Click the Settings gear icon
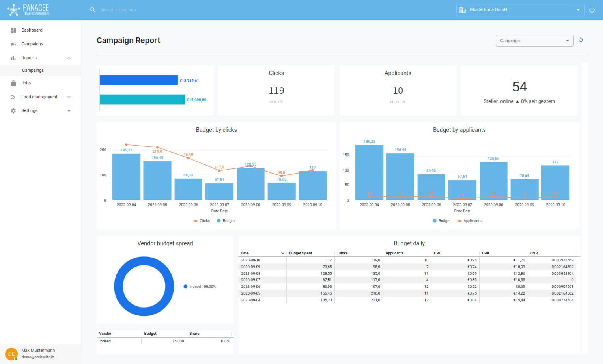This screenshot has height=364, width=603. click(13, 111)
